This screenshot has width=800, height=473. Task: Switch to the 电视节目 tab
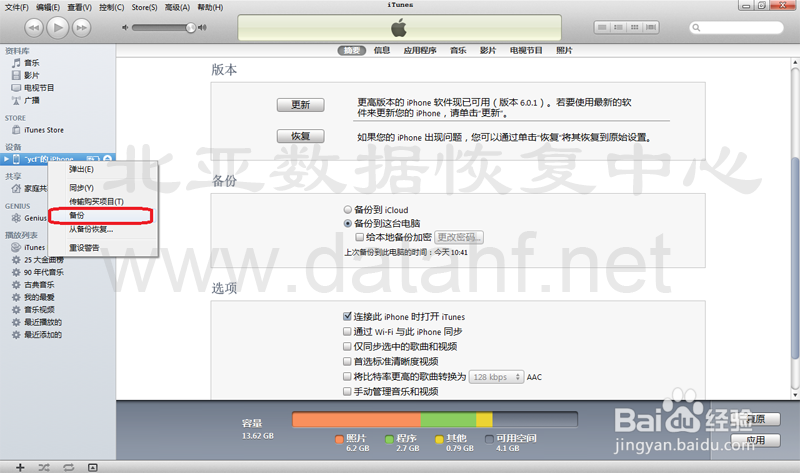[x=526, y=51]
